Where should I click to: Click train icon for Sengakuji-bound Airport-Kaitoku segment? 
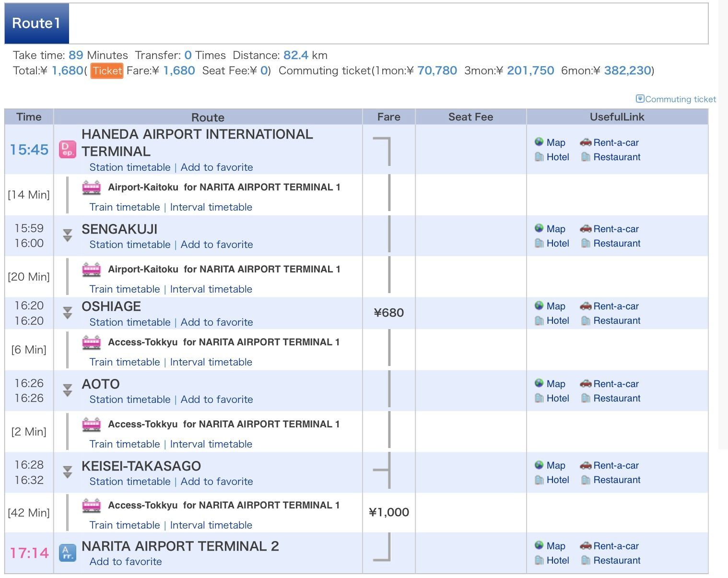91,187
